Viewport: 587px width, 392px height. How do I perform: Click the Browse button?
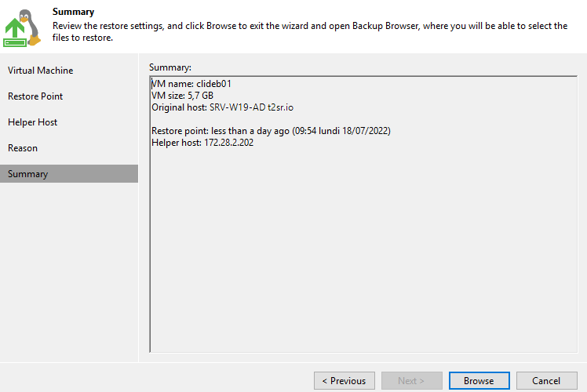pyautogui.click(x=479, y=380)
